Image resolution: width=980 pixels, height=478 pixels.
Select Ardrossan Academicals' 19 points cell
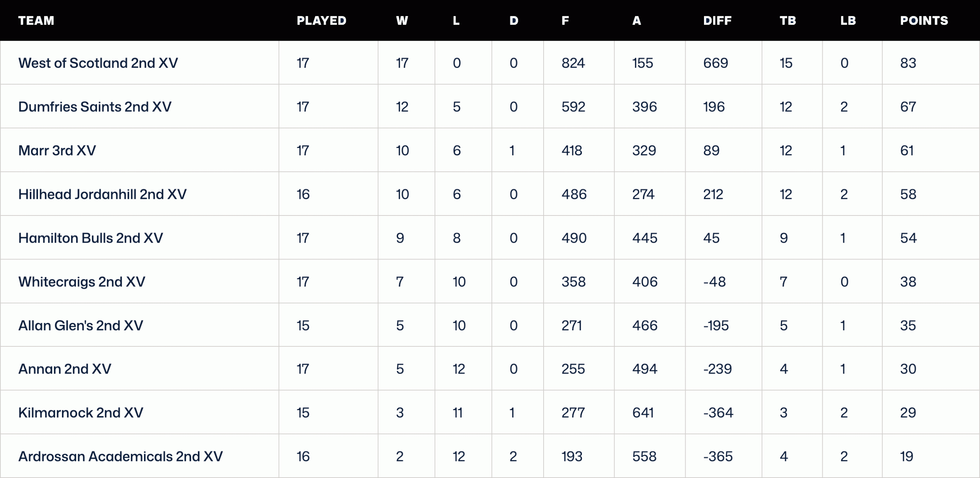coord(906,457)
